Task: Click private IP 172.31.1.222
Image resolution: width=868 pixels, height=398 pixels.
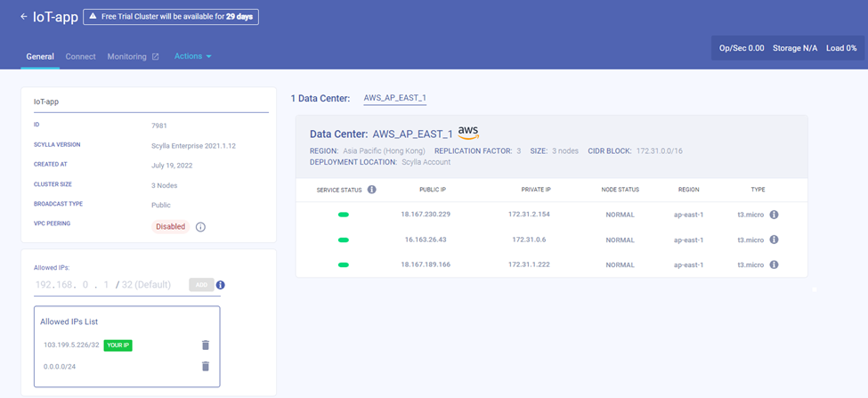Action: click(529, 264)
